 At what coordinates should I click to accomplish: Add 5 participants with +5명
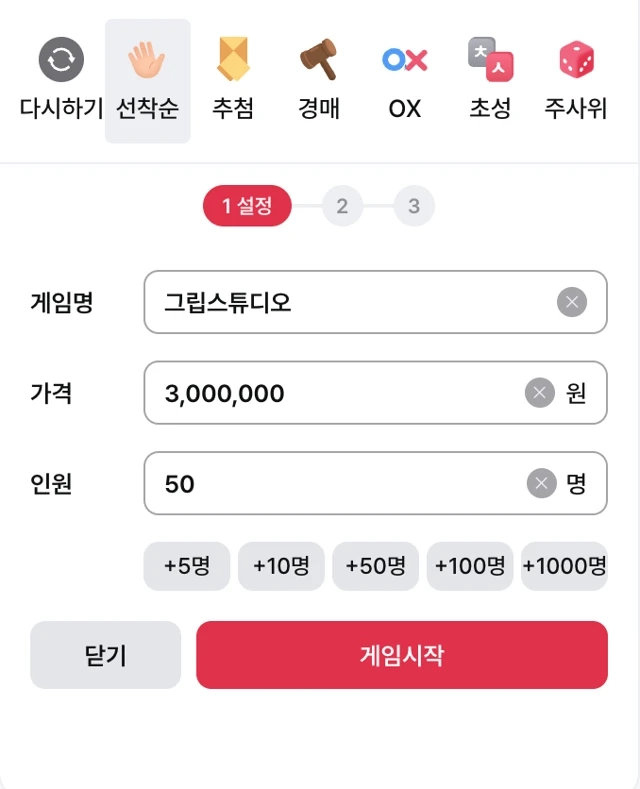187,566
